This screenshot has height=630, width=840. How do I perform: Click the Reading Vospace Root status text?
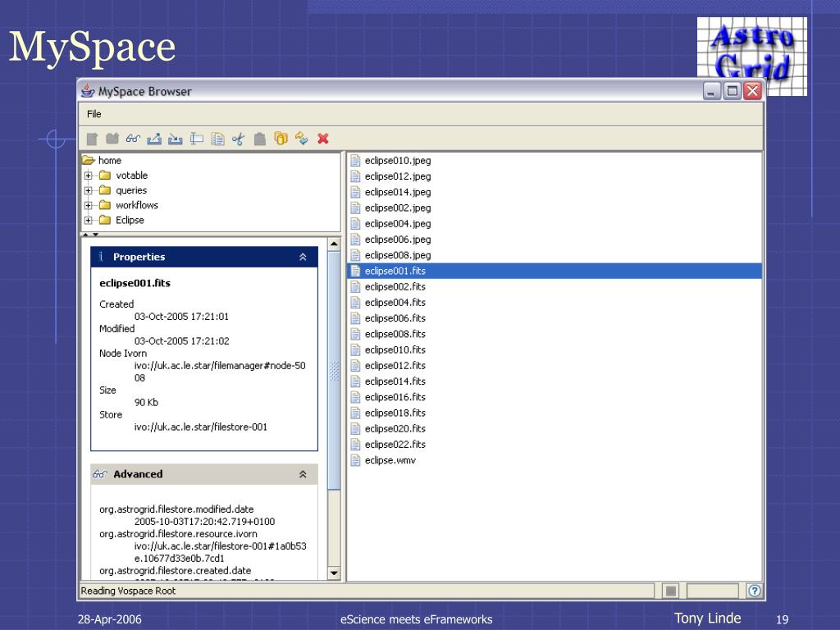(x=128, y=591)
